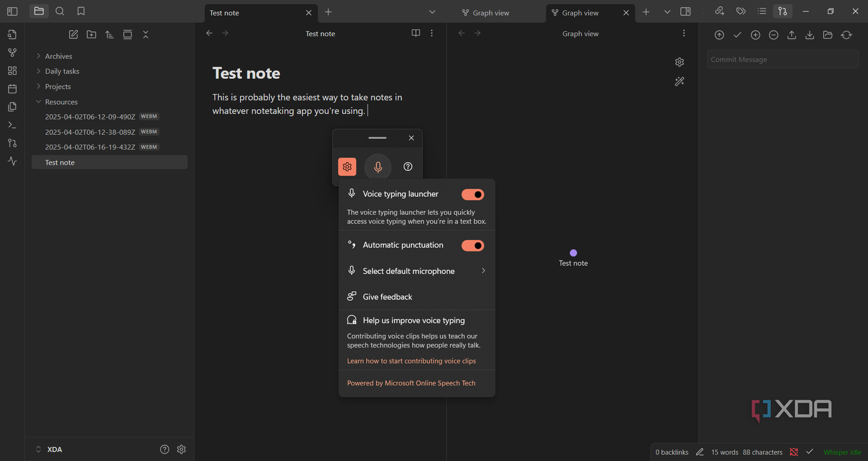Collapse all folders in file explorer
This screenshot has height=461, width=868.
[x=146, y=34]
